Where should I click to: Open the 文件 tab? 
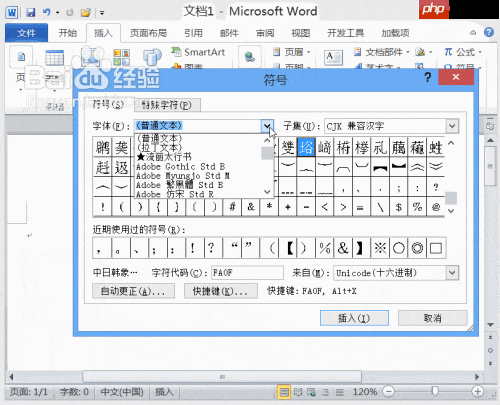click(x=26, y=33)
